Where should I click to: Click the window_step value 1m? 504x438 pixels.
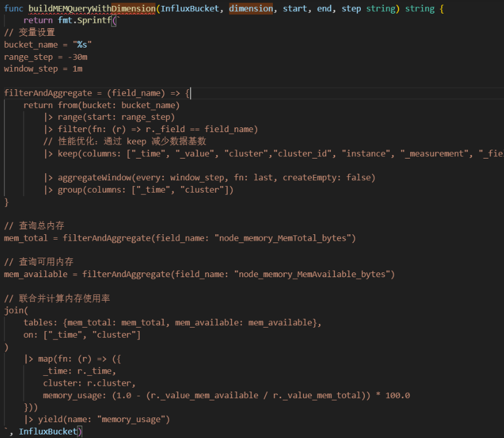pyautogui.click(x=77, y=69)
